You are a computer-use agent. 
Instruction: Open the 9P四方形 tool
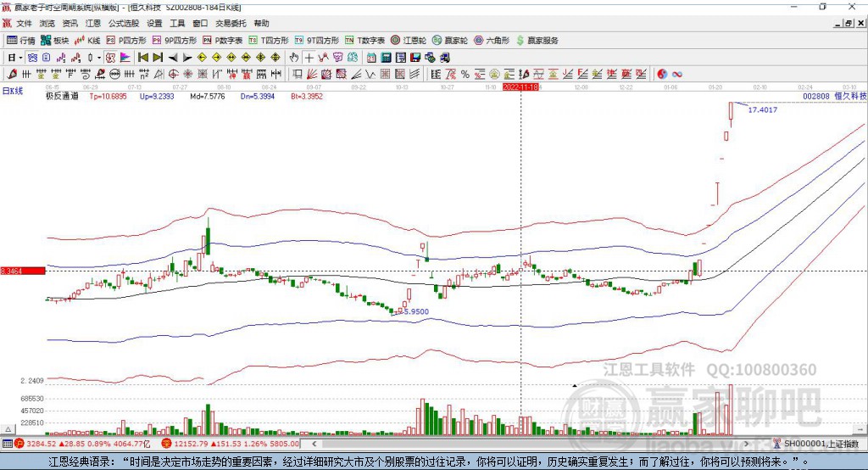point(175,41)
